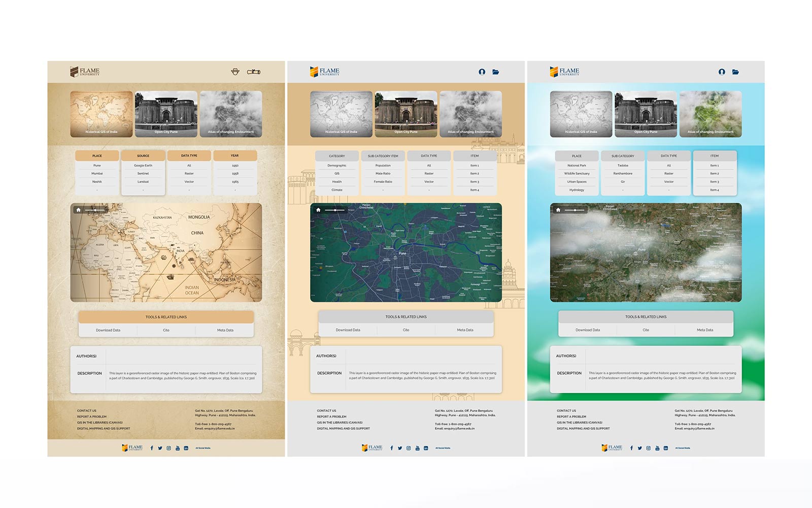Click Instagram icon in the blue-sky mockup footer
The height and width of the screenshot is (508, 812).
coord(648,448)
